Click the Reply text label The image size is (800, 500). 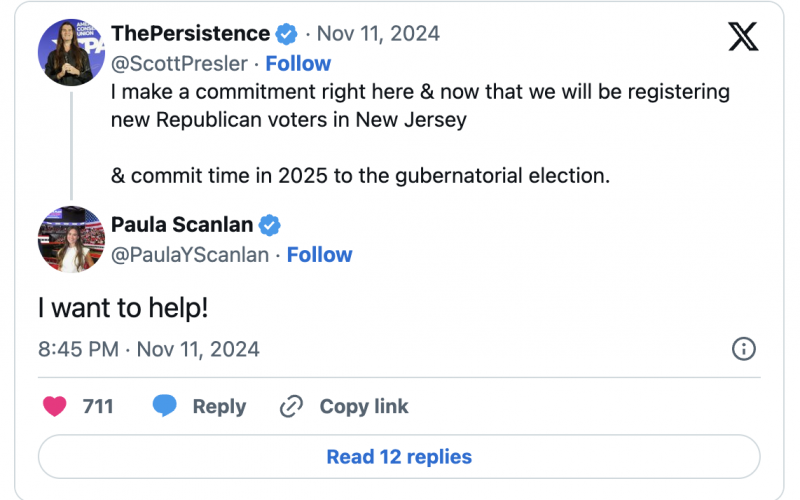coord(219,407)
